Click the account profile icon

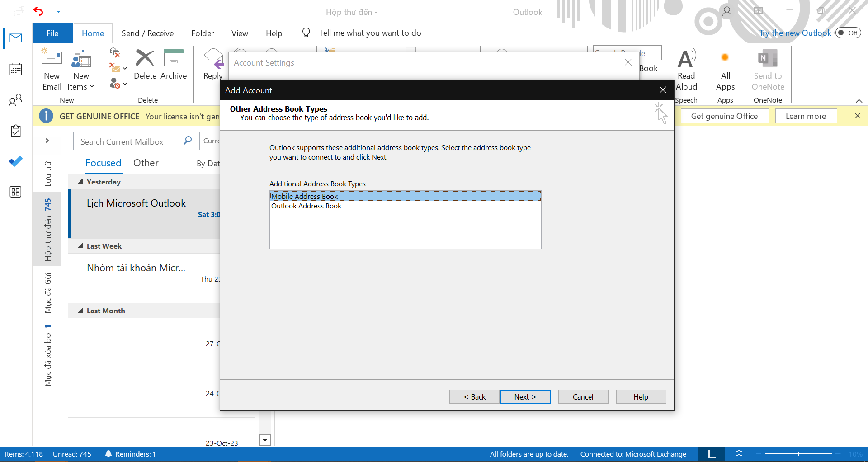(x=727, y=11)
